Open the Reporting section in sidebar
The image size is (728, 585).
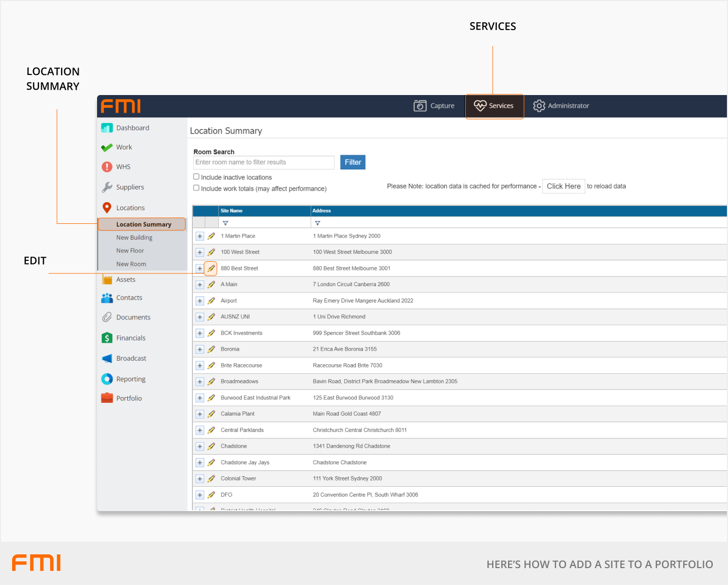[107, 379]
